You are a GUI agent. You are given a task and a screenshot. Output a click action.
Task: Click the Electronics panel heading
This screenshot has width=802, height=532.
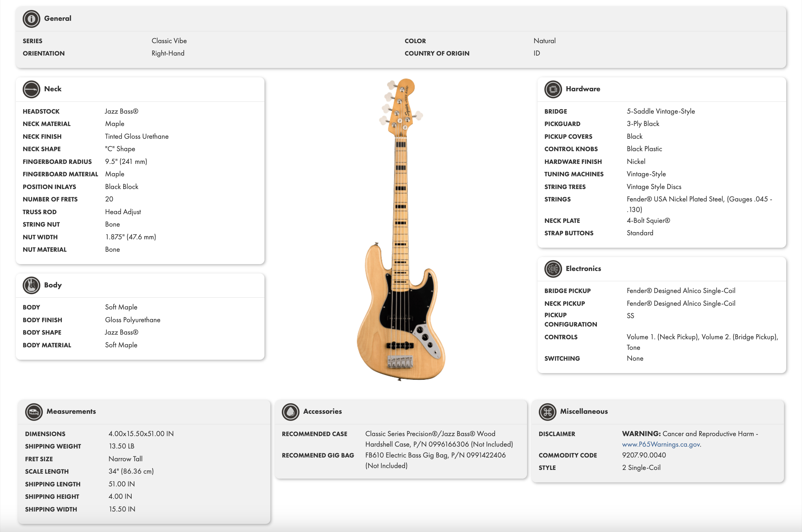point(583,268)
